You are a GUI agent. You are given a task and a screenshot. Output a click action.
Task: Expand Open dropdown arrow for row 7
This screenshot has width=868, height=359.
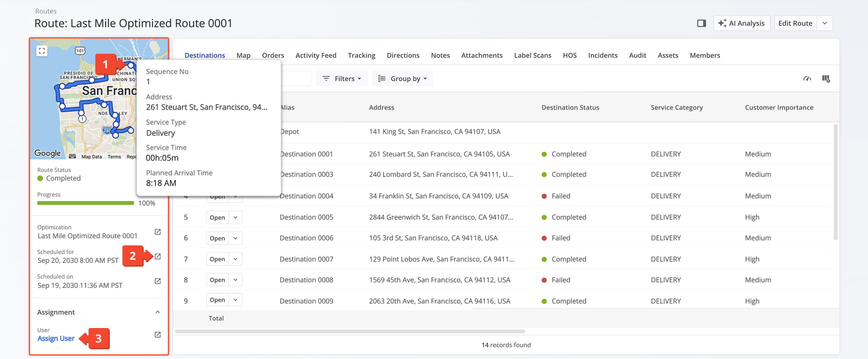235,259
